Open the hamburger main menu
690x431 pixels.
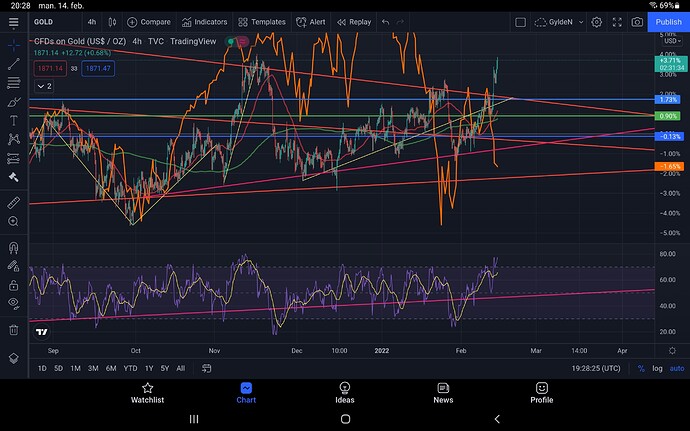pyautogui.click(x=14, y=22)
